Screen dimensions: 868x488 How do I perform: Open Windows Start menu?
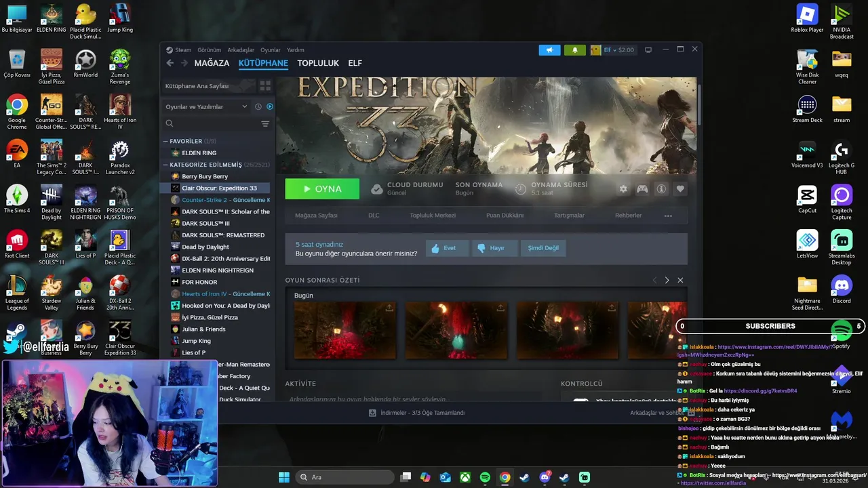pos(284,477)
